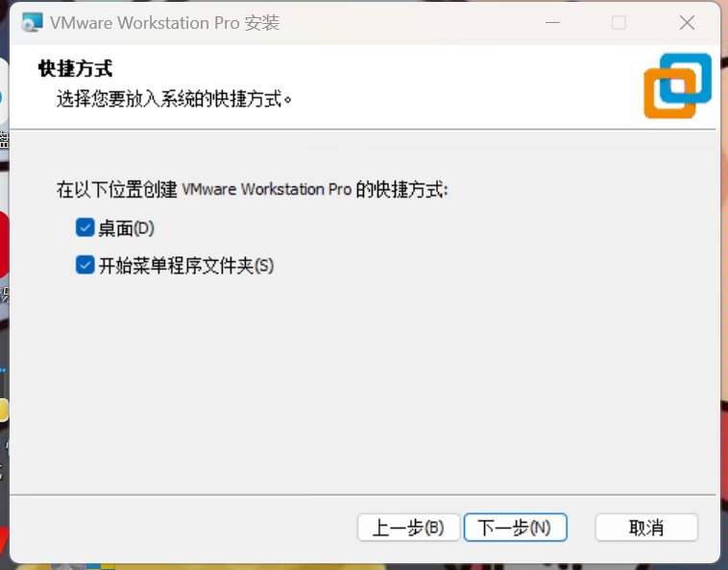Minimize the VMware installer window
Screen dimensions: 728x570
tap(552, 22)
